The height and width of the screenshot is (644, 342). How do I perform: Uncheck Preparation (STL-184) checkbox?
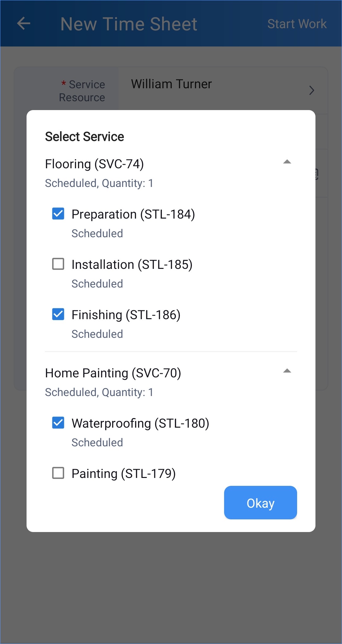coord(58,214)
